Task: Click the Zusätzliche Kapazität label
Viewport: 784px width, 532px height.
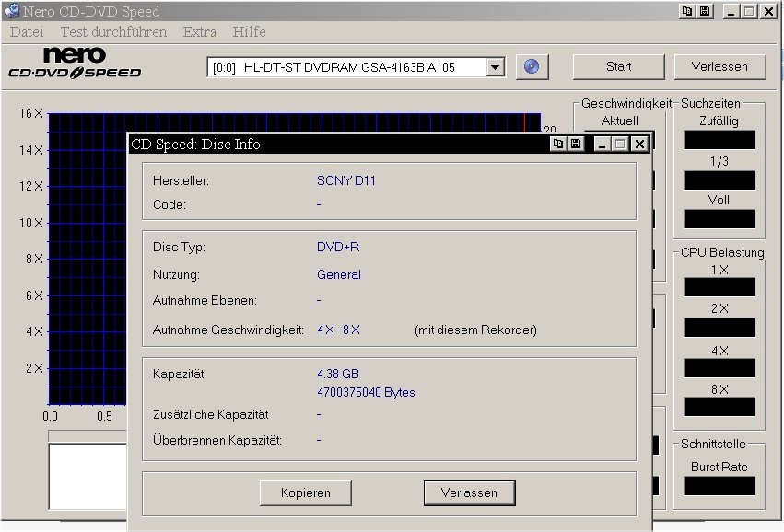Action: 210,414
